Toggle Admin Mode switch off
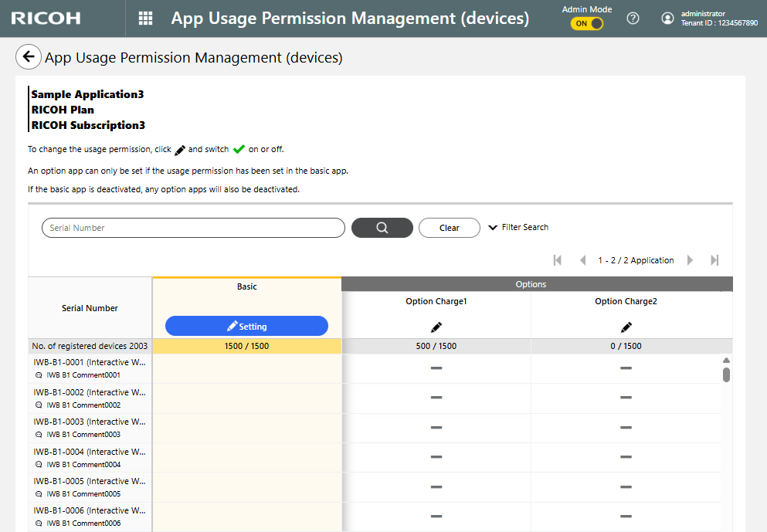 586,24
